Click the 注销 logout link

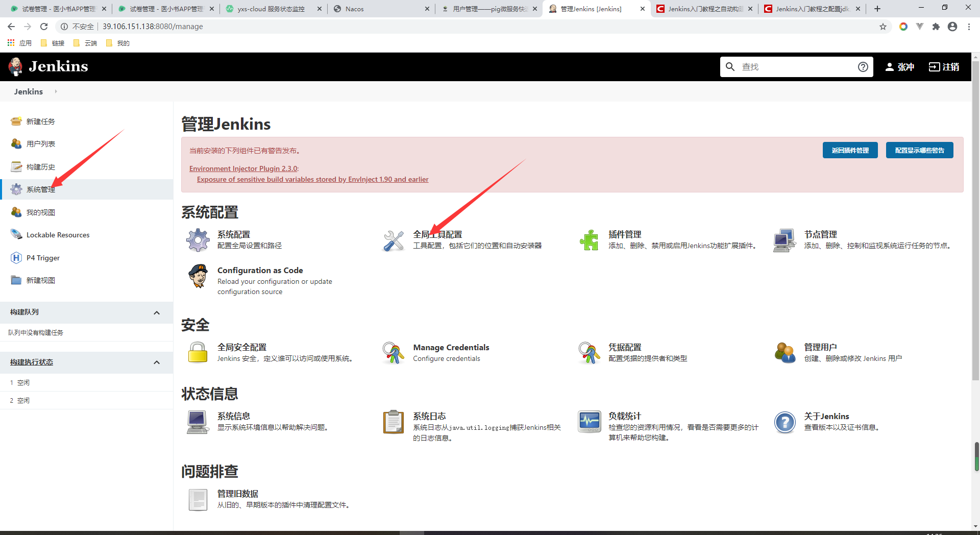coord(944,67)
